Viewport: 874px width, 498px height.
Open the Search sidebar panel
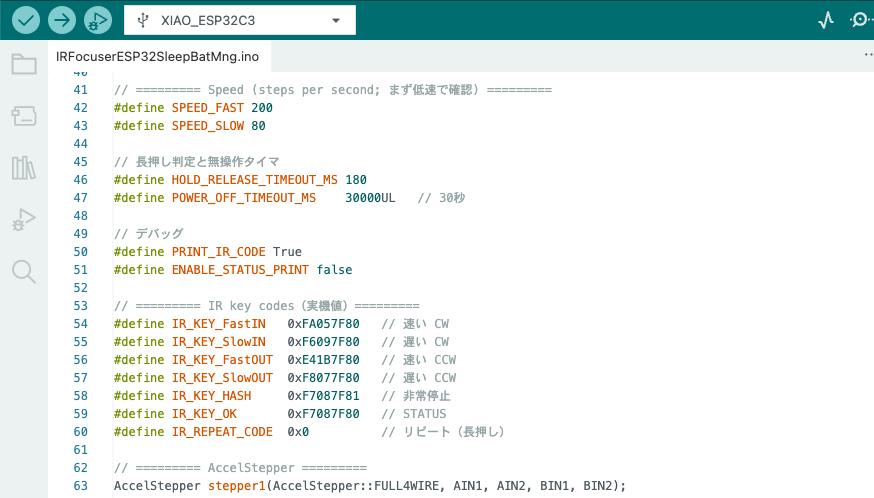[x=24, y=271]
